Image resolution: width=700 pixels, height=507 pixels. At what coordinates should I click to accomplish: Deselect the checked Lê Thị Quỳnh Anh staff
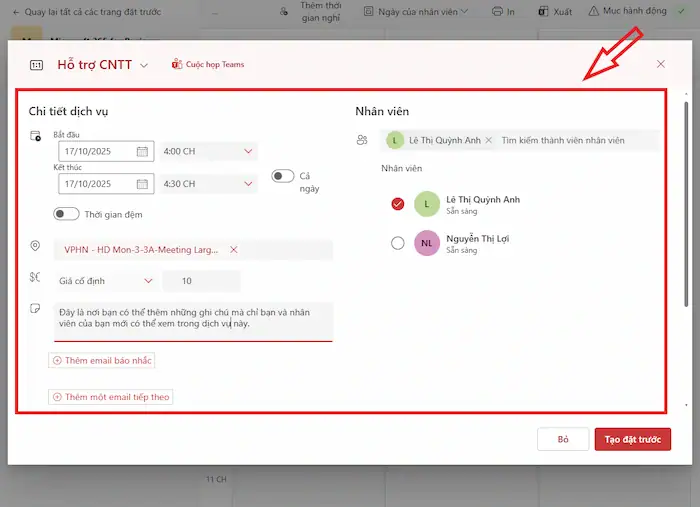pos(398,204)
